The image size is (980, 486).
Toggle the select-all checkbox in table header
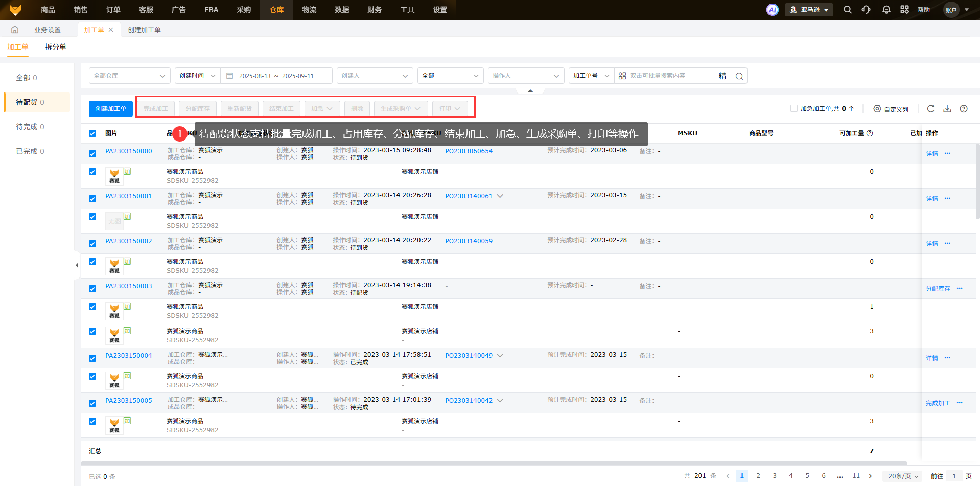pyautogui.click(x=92, y=133)
